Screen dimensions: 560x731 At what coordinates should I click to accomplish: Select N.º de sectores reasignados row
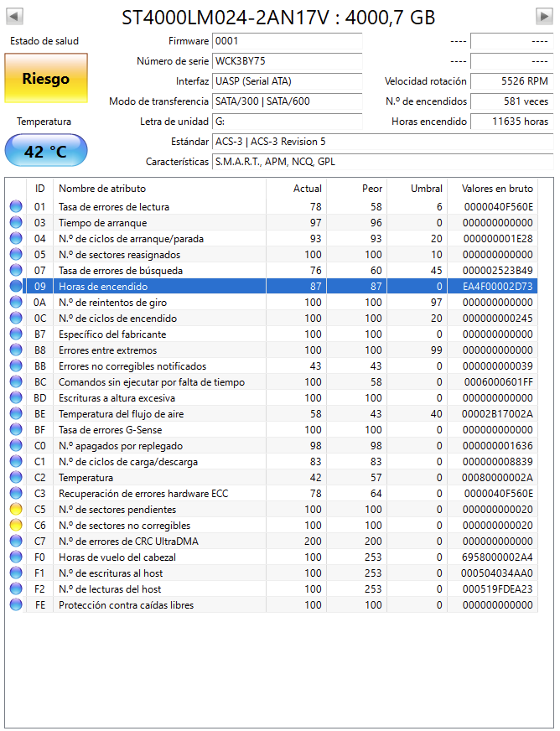click(272, 255)
